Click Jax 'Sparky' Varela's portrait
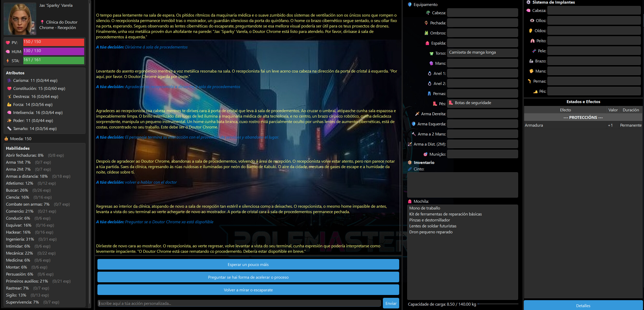Screen dimensions: 644x310 (20, 18)
